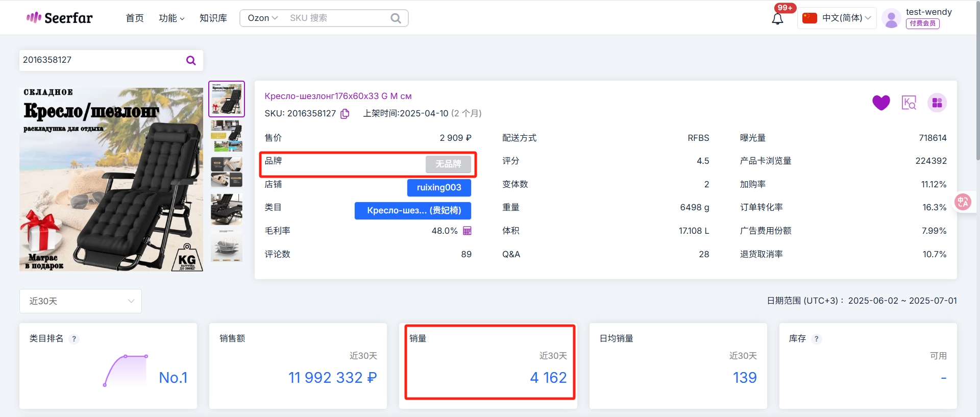Toggle the favorite heart icon
Screen dimensions: 980x417
click(x=881, y=103)
